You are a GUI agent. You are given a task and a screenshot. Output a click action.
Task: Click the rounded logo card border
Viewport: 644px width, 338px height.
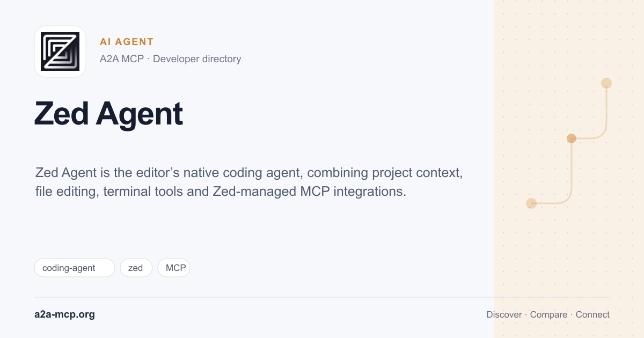point(60,52)
